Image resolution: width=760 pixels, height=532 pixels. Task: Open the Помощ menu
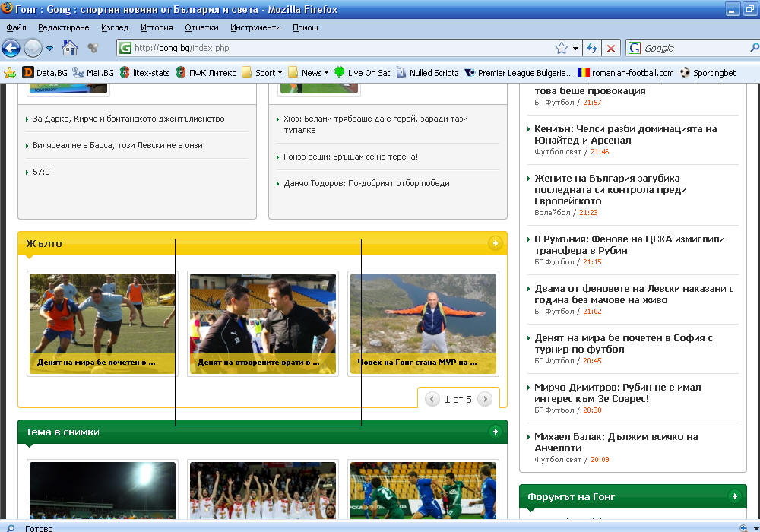coord(306,27)
